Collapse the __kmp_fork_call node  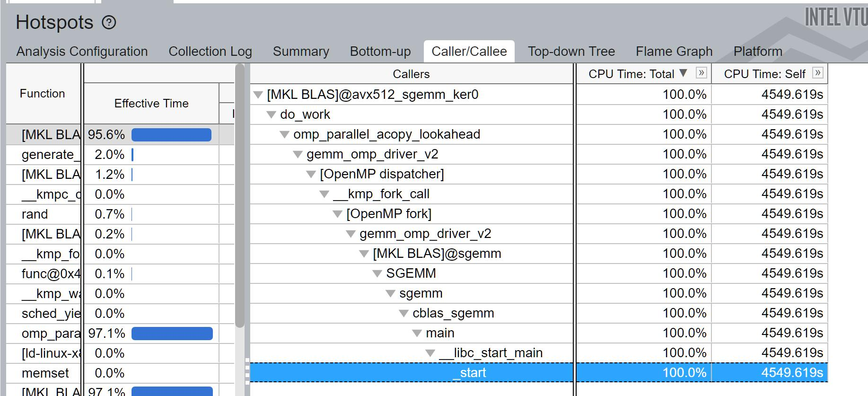point(324,194)
